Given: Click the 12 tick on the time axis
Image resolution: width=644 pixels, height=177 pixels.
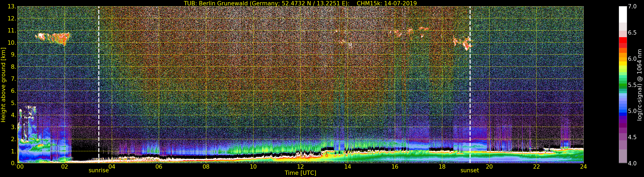Looking at the screenshot, I should point(300,167).
